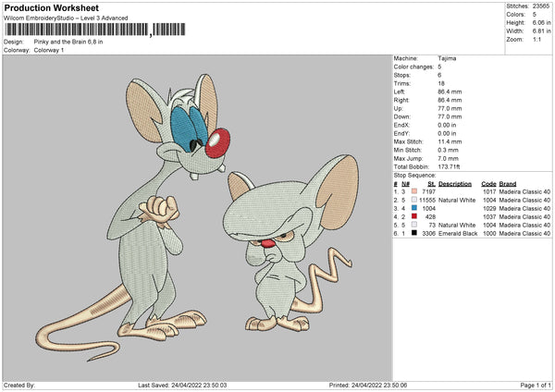This screenshot has width=555, height=392.
Task: Click the Brand column header
Action: pos(509,183)
